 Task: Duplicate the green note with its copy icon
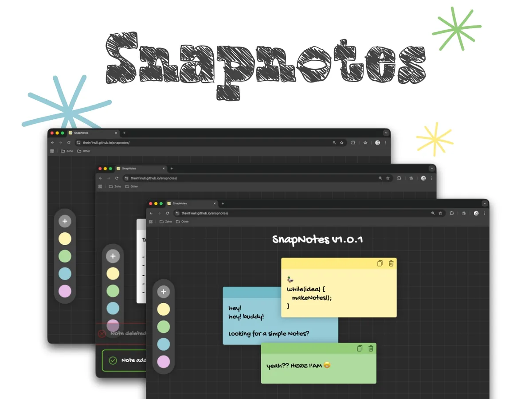click(x=360, y=348)
